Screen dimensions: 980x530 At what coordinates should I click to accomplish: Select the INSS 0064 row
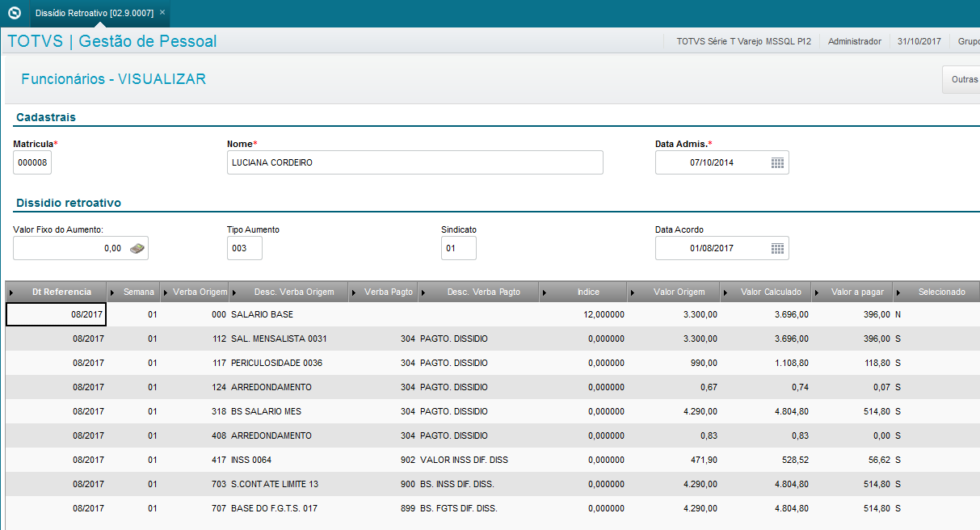493,460
